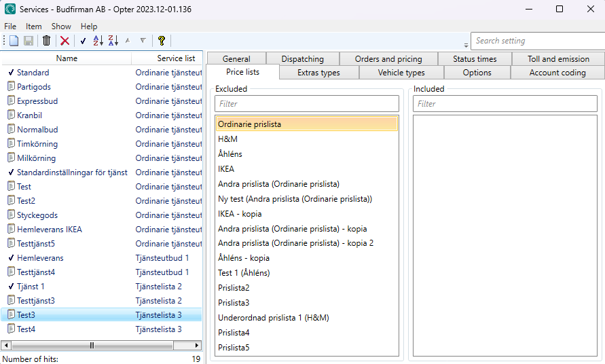Click the New document toolbar icon

click(14, 41)
